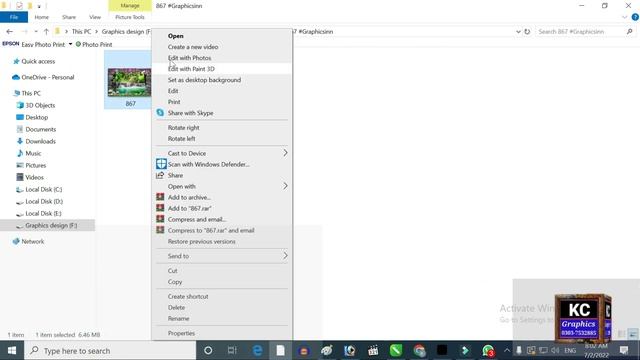Click This PC in the address breadcrumb
Viewport: 640px width, 360px height.
coord(81,31)
